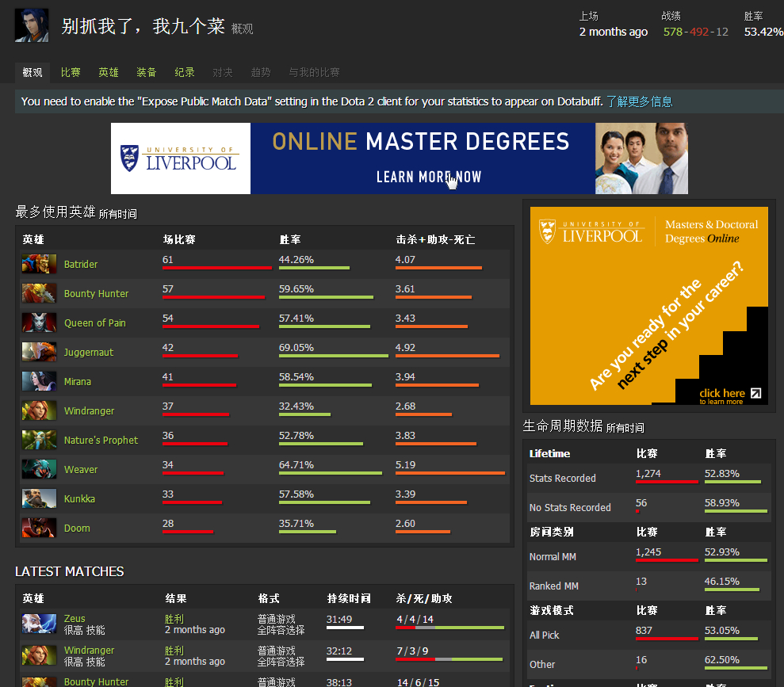Open the Juggernaut hero portrait icon

tap(39, 352)
